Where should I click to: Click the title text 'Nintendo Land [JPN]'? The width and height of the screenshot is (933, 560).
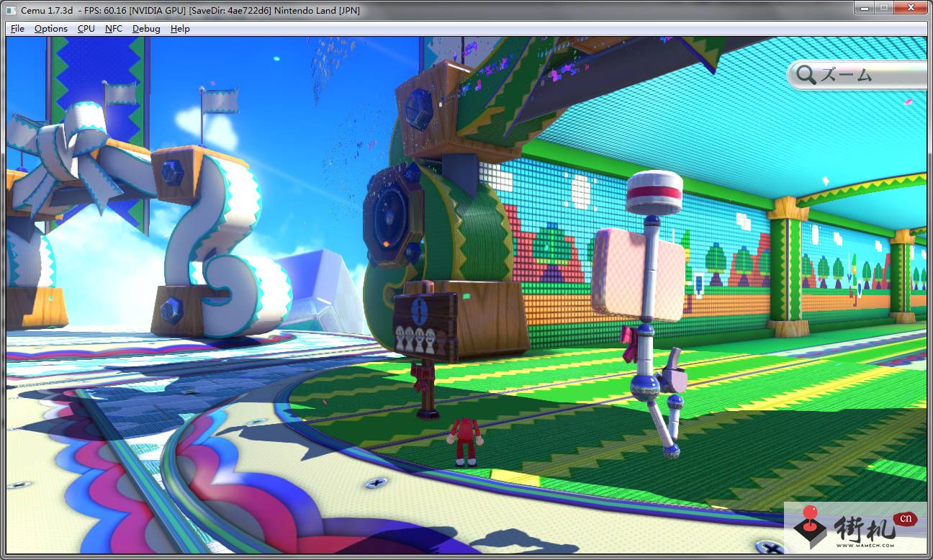[317, 10]
